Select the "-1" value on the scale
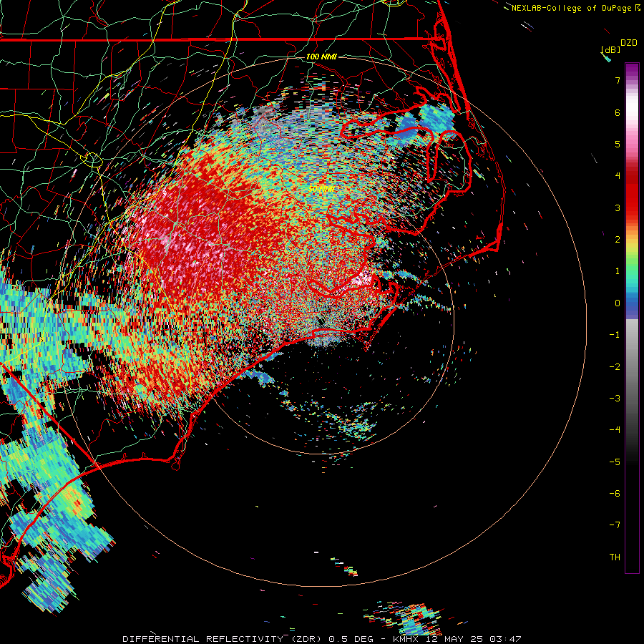Viewport: 644px width, 644px height. (615, 335)
